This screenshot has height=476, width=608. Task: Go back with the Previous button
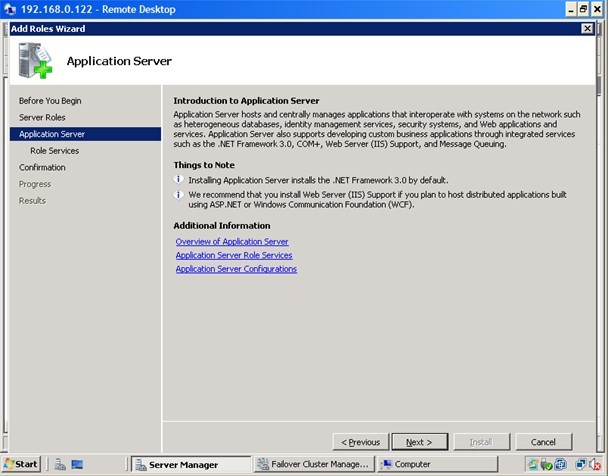[x=361, y=442]
